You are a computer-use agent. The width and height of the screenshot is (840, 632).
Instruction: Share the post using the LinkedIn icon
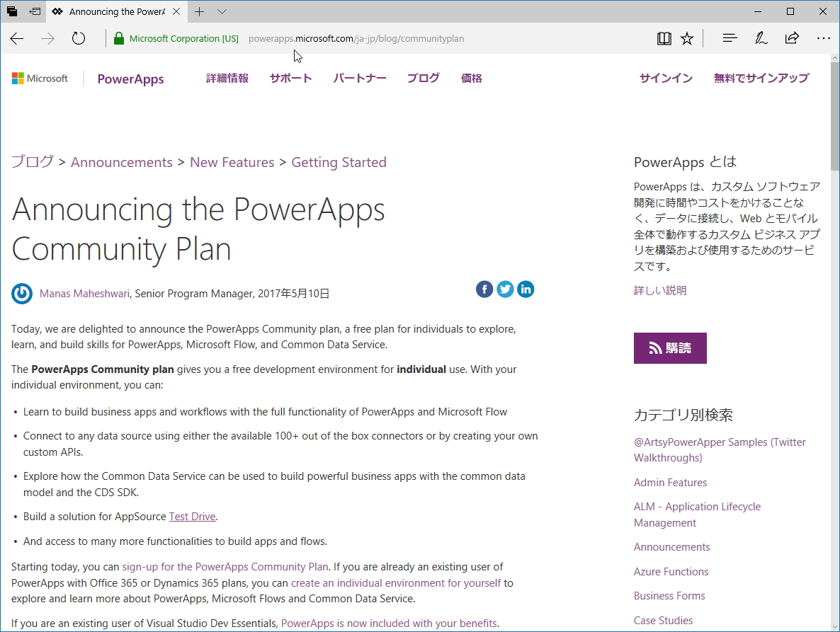(x=526, y=289)
